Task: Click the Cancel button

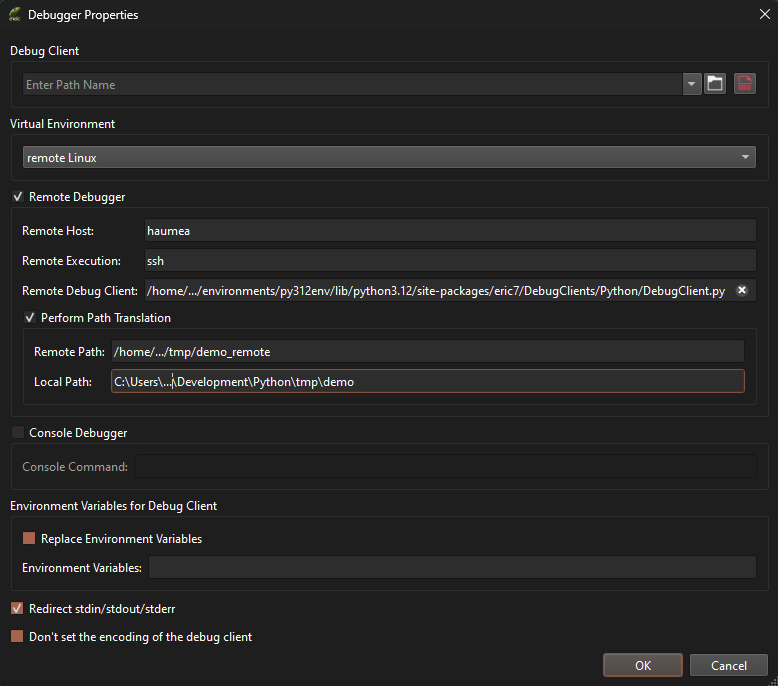Action: point(728,665)
